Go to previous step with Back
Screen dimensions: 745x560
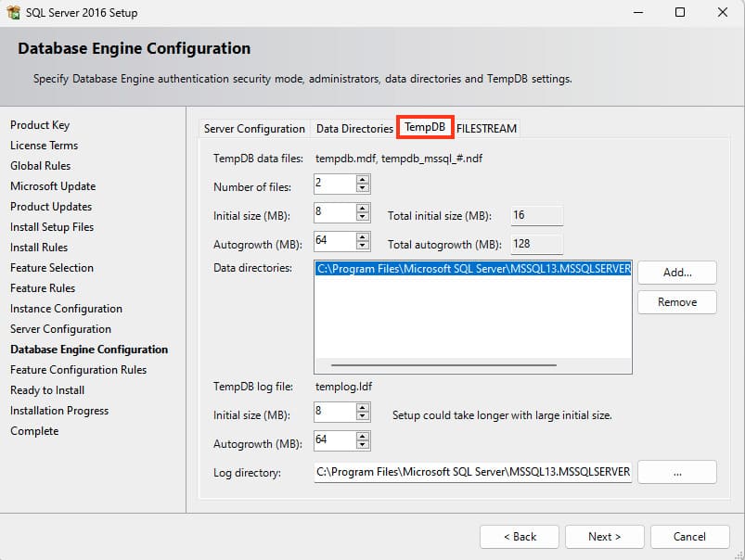(520, 537)
